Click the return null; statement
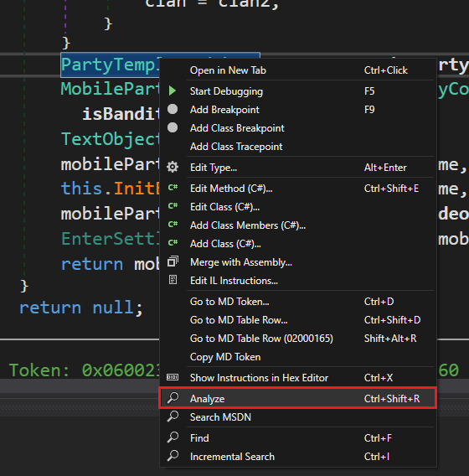 [80, 308]
